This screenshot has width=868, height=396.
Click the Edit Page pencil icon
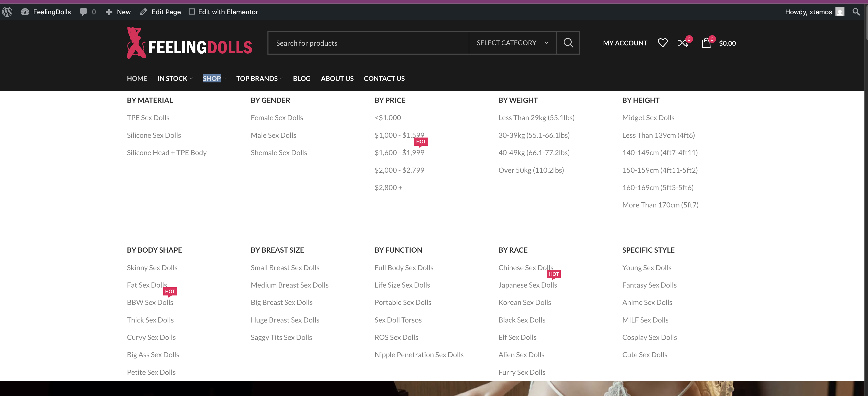pos(143,12)
